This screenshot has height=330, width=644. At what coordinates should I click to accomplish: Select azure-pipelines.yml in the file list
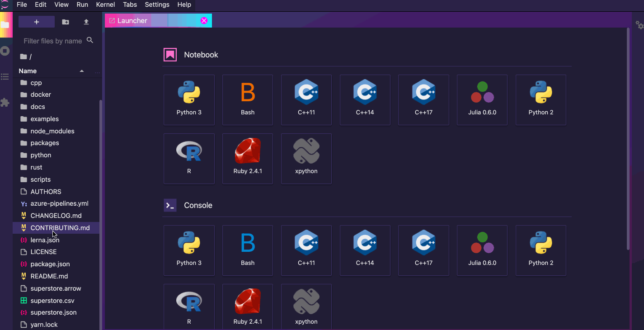(56, 203)
